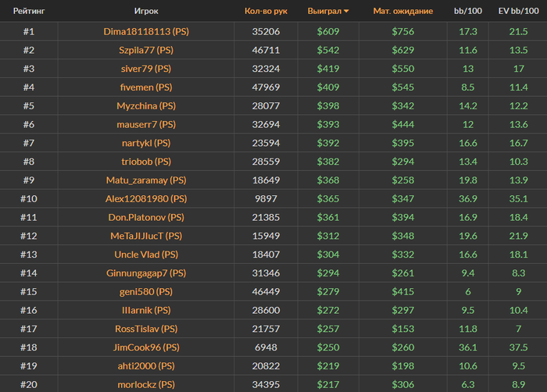Open player Szpila77 (PS) profile

[146, 50]
